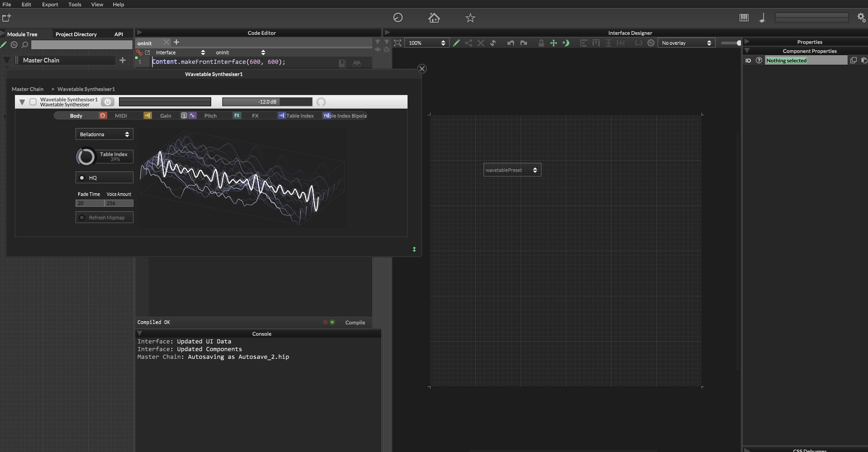The height and width of the screenshot is (452, 868).
Task: Open the 100% zoom dropdown
Action: (x=427, y=43)
